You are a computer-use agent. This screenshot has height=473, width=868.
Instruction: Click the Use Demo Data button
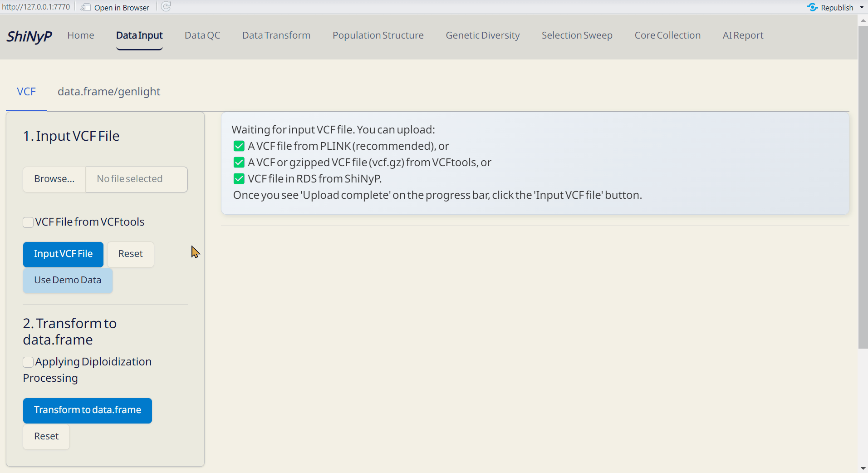tap(68, 281)
